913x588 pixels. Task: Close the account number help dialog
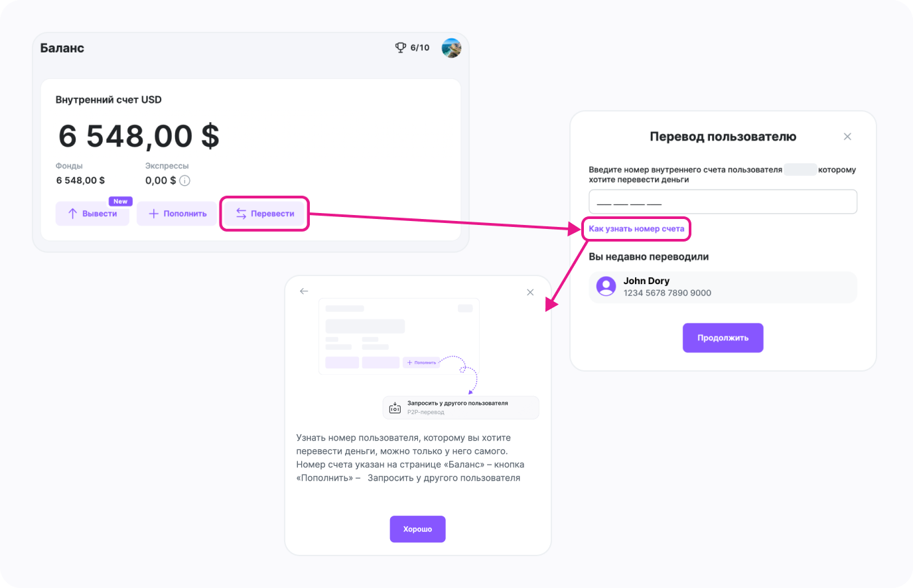click(530, 292)
